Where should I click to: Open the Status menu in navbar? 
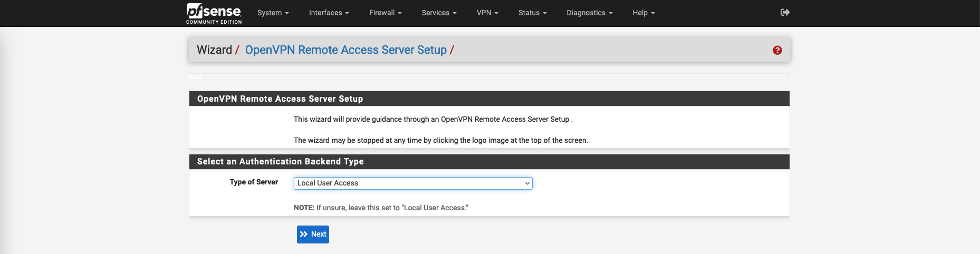click(532, 13)
